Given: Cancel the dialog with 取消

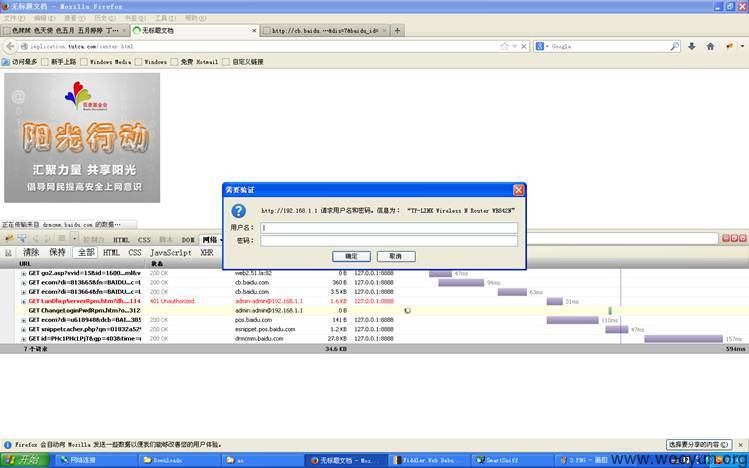Looking at the screenshot, I should click(x=396, y=256).
